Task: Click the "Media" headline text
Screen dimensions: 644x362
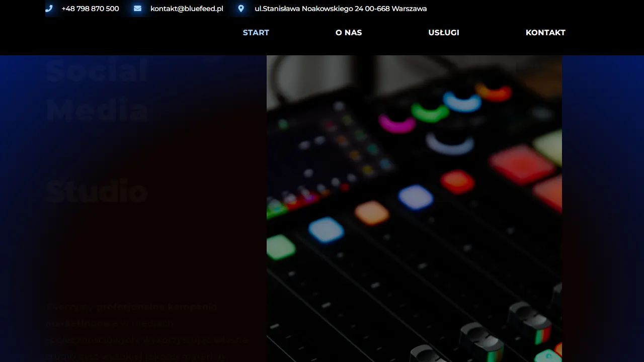Action: click(x=97, y=110)
